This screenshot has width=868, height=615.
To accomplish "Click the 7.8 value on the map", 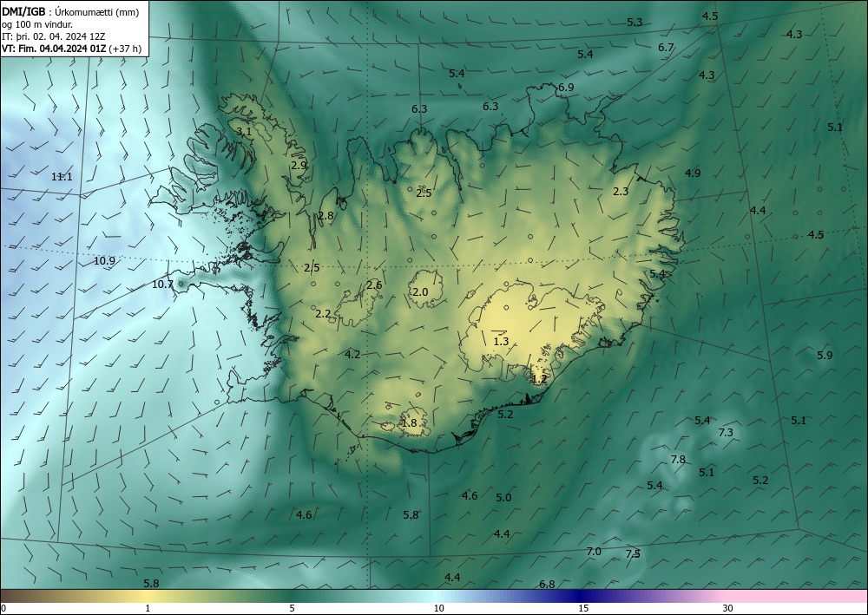I will 678,459.
